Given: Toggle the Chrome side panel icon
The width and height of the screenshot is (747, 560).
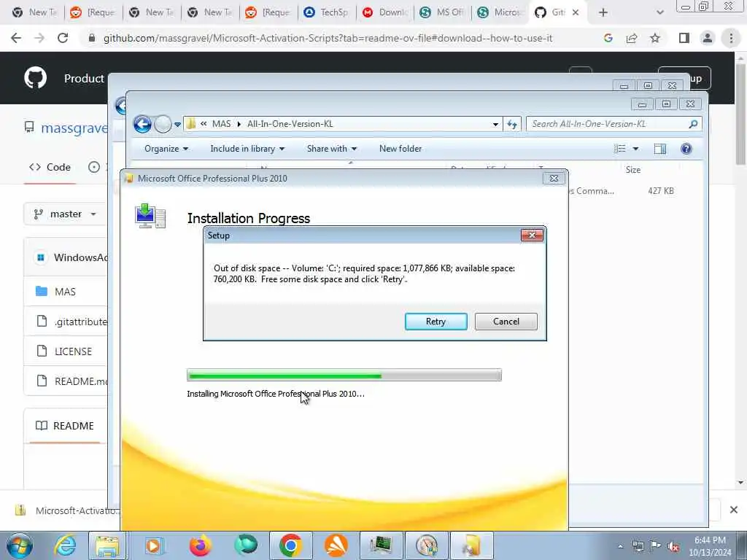Looking at the screenshot, I should coord(684,38).
